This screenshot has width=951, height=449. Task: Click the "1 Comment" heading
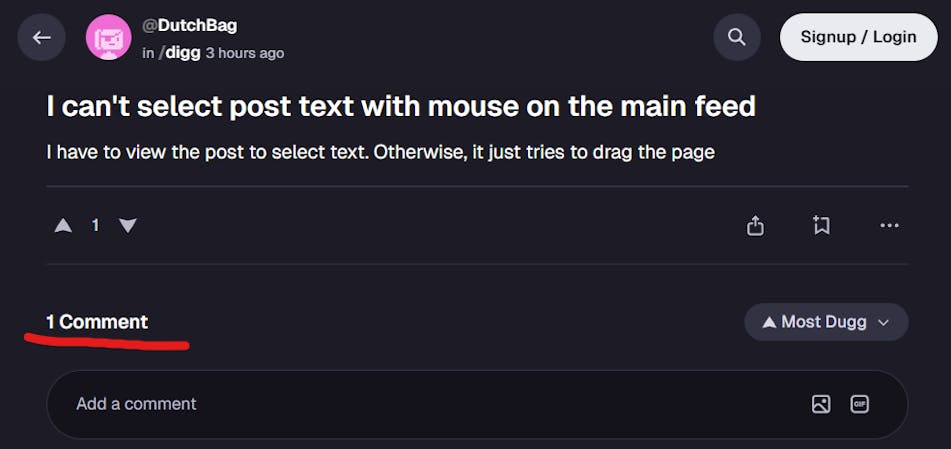[x=97, y=322]
